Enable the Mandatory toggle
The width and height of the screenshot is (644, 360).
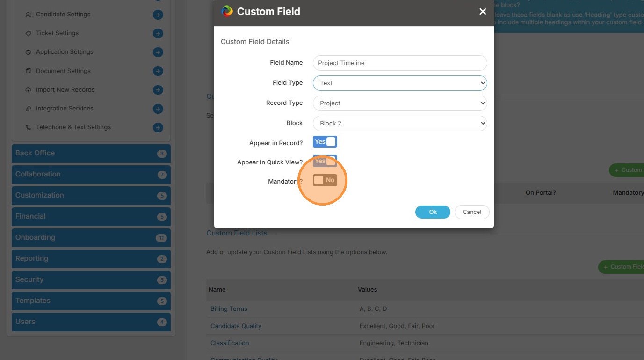tap(325, 180)
